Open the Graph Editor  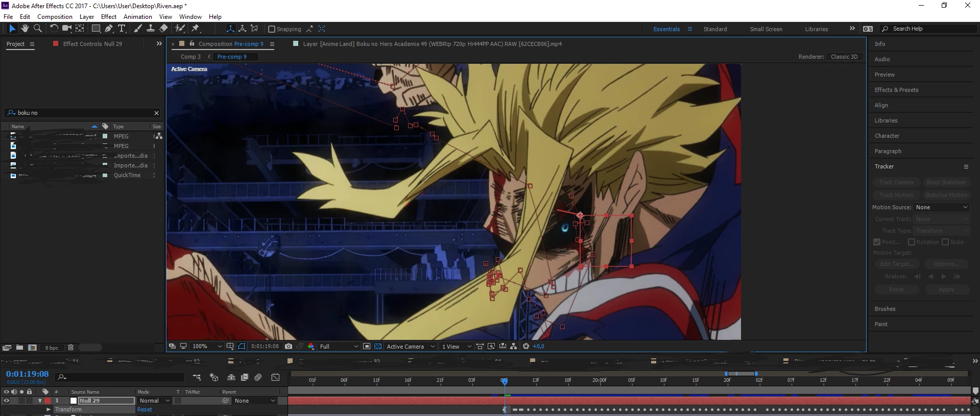click(x=275, y=377)
